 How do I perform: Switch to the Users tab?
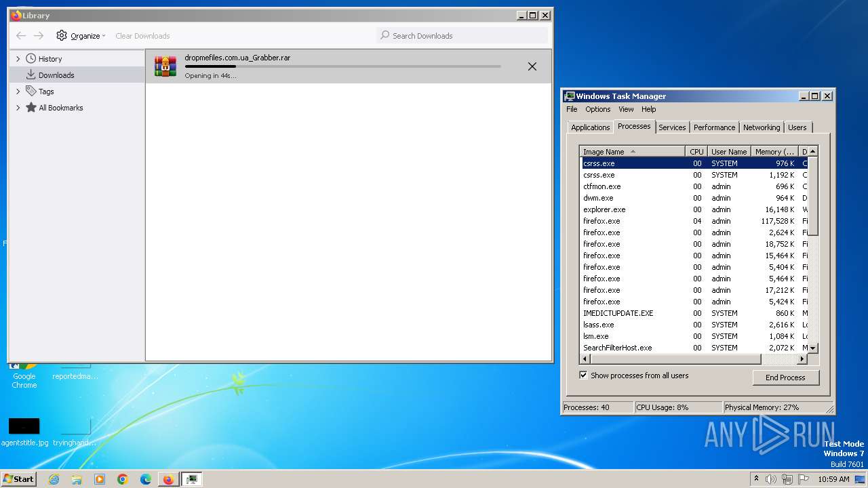(x=797, y=127)
